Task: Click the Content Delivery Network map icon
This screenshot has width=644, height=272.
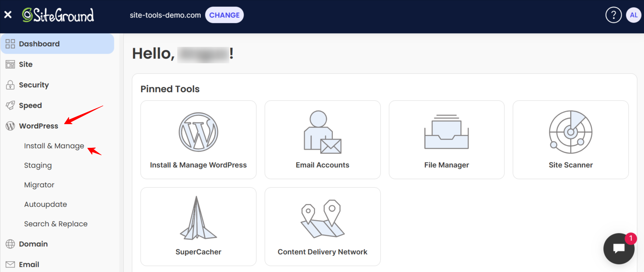Action: (322, 219)
